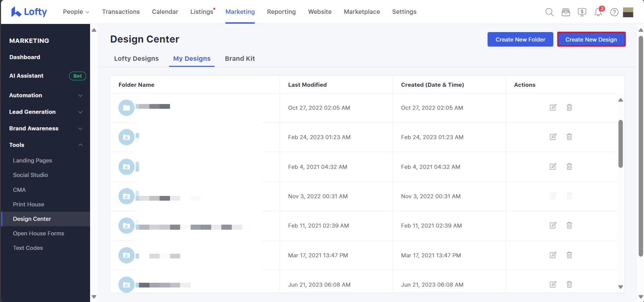Viewport: 644px width, 302px height.
Task: Click the search magnifier icon in header
Action: [x=549, y=12]
